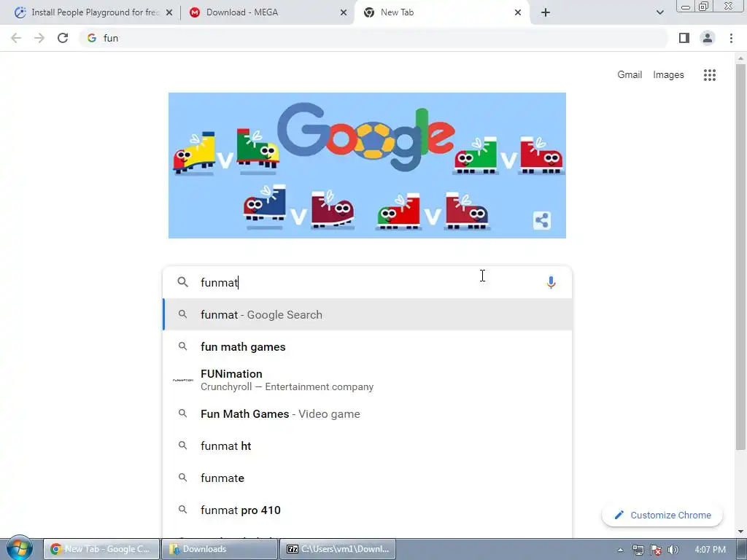
Task: Open the Action Center flag icon
Action: 656,550
